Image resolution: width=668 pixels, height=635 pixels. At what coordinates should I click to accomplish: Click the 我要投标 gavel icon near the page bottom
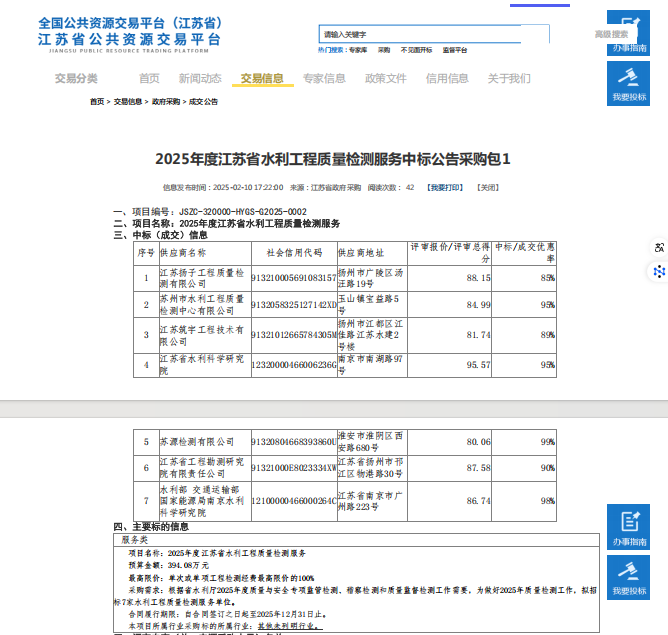pyautogui.click(x=629, y=577)
